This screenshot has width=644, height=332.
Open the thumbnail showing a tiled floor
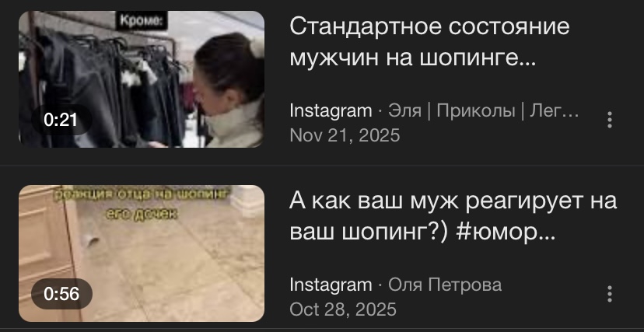coord(142,253)
